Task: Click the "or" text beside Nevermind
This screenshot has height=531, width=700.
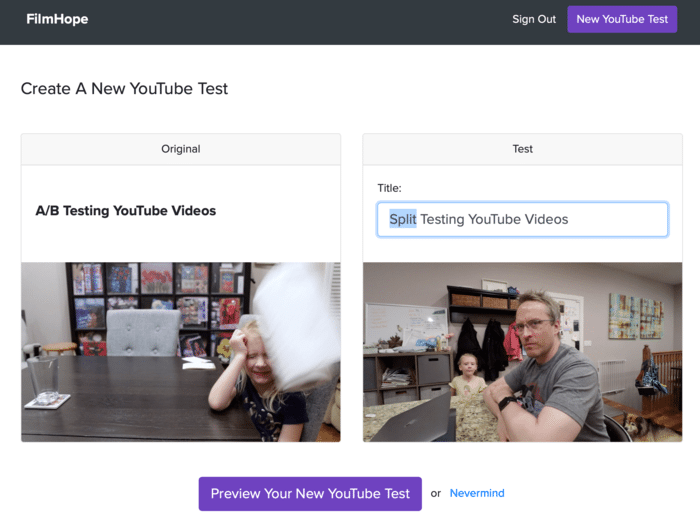Action: tap(435, 493)
